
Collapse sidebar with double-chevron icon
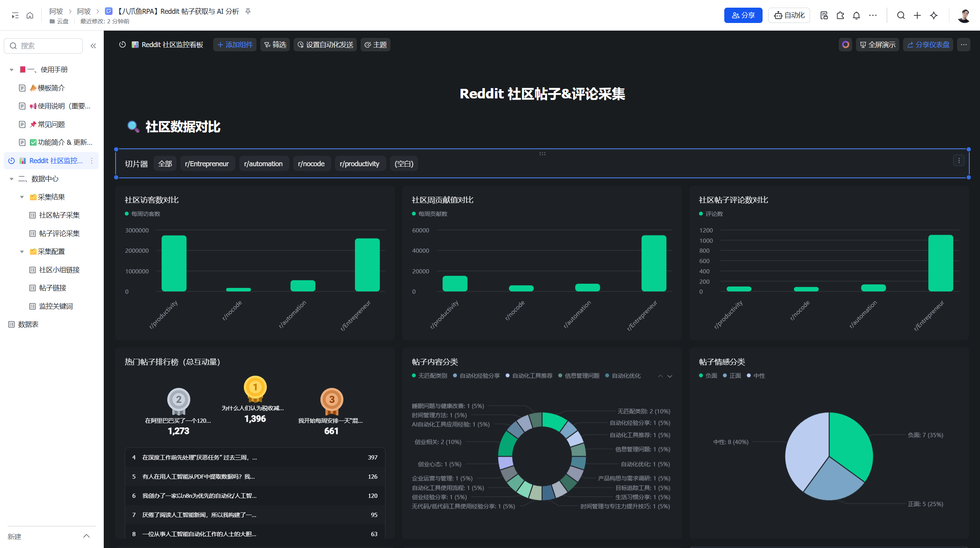[93, 46]
